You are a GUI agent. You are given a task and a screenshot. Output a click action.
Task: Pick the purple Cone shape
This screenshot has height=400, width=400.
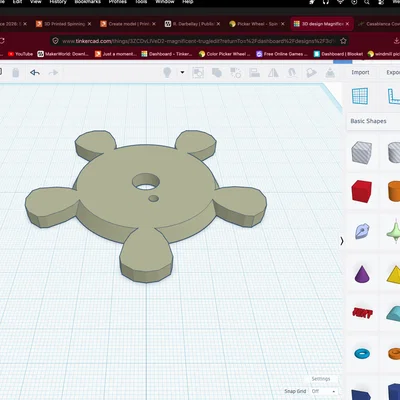[362, 274]
